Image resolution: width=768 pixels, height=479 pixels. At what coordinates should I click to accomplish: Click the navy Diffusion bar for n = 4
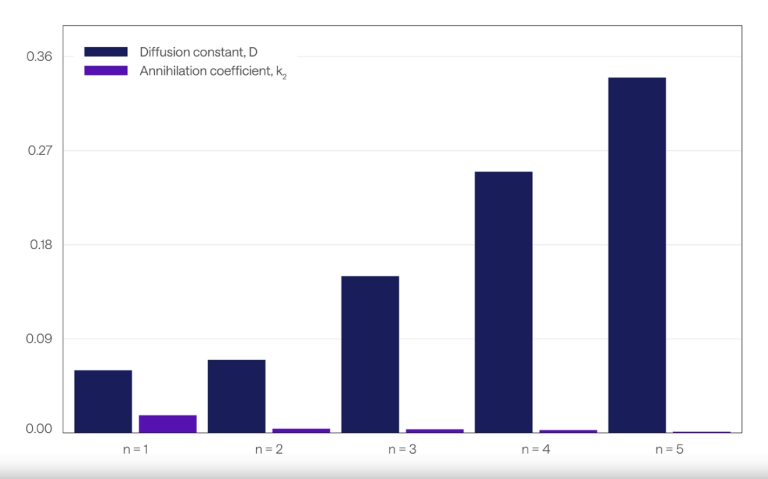[x=504, y=302]
